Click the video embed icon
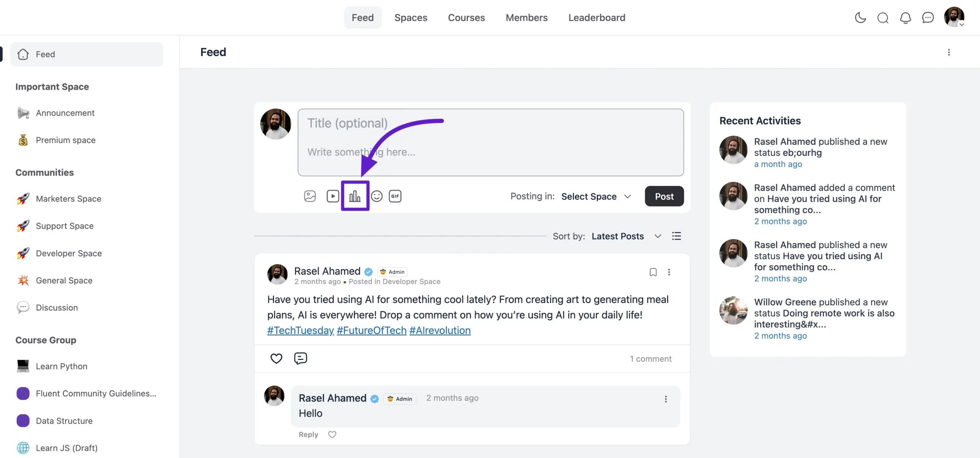Image resolution: width=980 pixels, height=458 pixels. pos(333,196)
